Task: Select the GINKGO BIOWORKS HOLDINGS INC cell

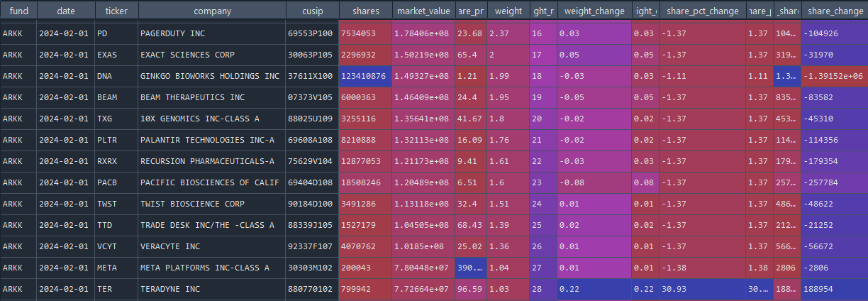Action: tap(212, 76)
